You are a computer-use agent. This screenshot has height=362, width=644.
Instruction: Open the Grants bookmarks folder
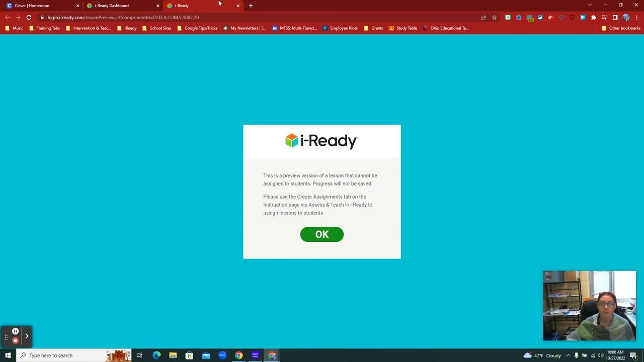pos(373,28)
